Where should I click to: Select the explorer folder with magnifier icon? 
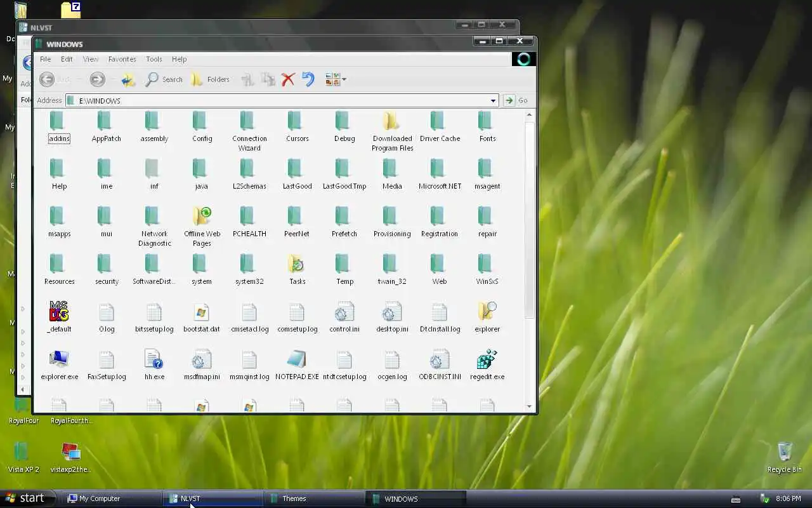coord(487,317)
